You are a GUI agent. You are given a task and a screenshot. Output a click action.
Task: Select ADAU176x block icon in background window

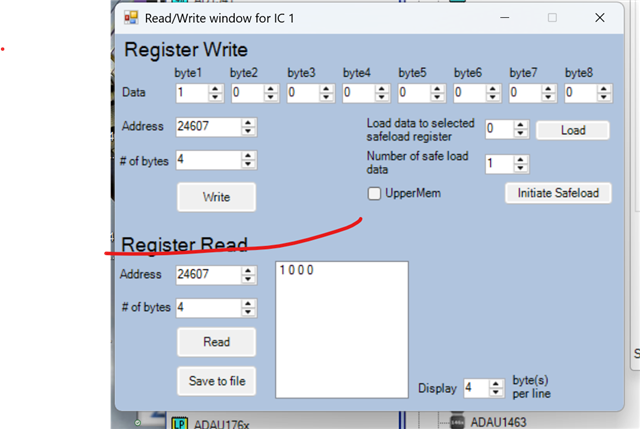tap(180, 423)
